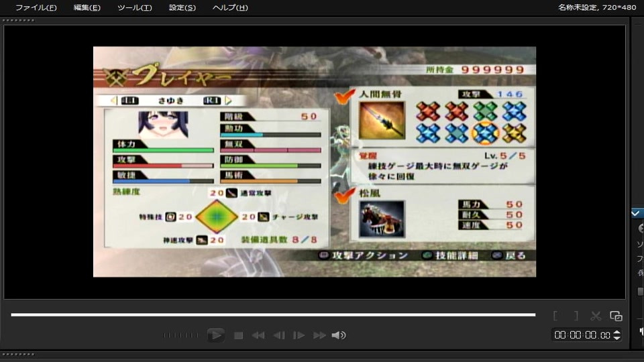The width and height of the screenshot is (644, 362).
Task: Click the 人間無骨 weapon name in the preview
Action: [x=380, y=95]
